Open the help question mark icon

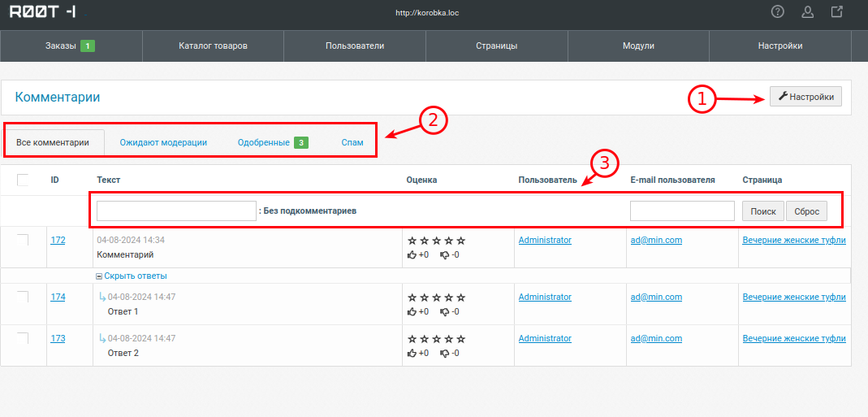coord(778,11)
